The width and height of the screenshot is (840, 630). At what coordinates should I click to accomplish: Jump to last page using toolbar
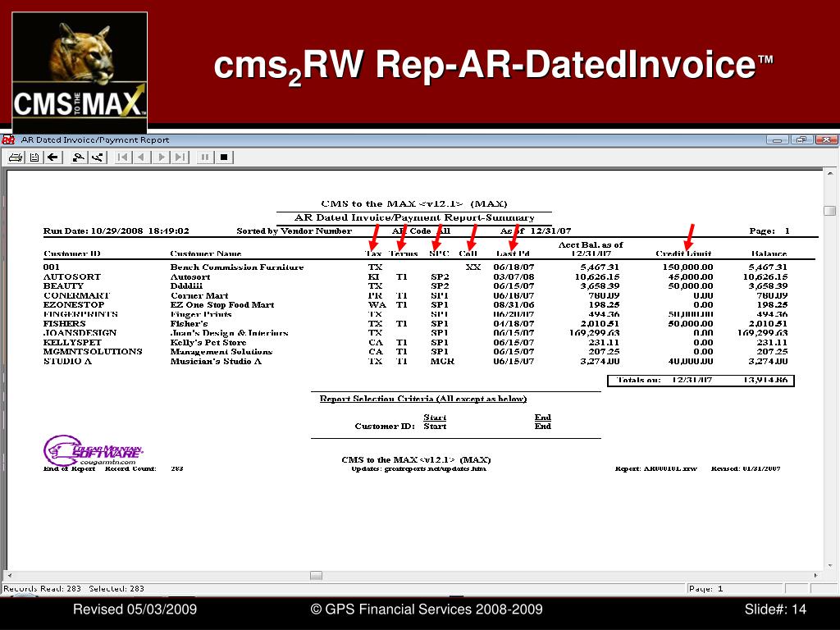click(x=180, y=157)
